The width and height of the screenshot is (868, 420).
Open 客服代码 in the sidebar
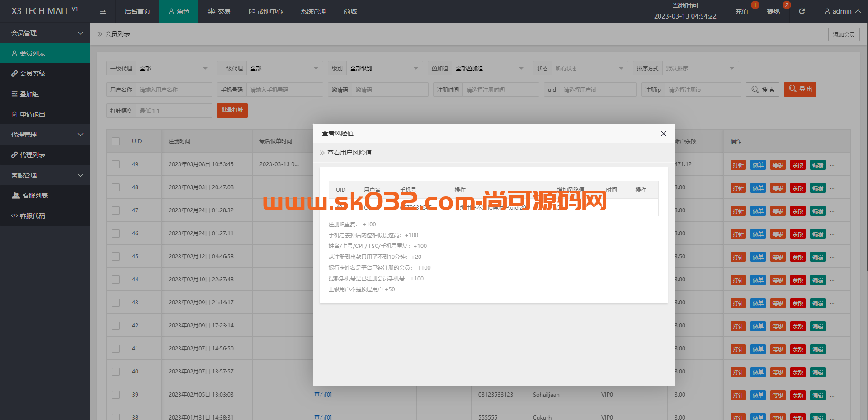coord(45,216)
